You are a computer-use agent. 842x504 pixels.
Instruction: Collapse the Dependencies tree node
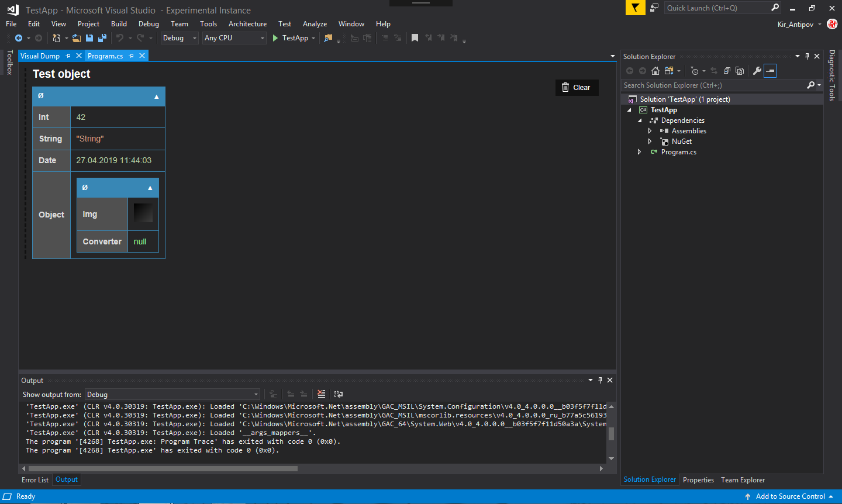[x=640, y=120]
